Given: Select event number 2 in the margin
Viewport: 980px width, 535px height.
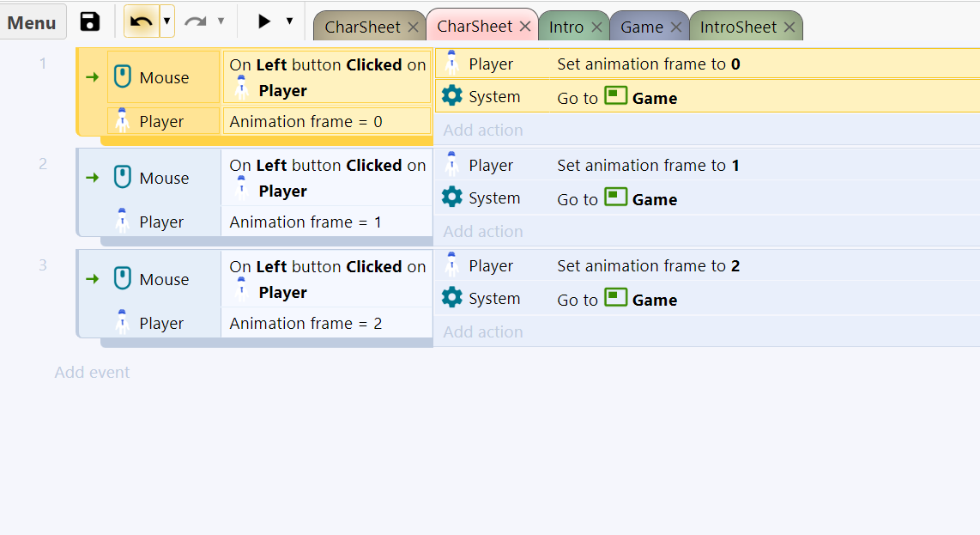Looking at the screenshot, I should pos(43,164).
